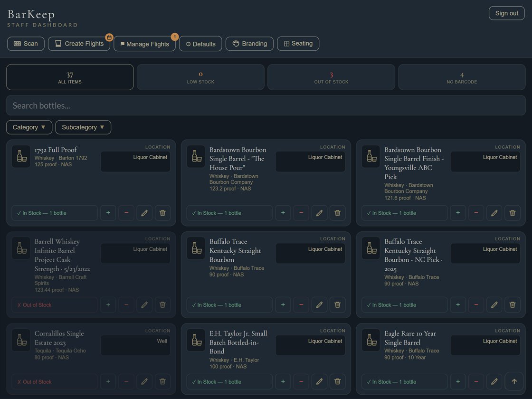The width and height of the screenshot is (532, 399).
Task: Edit 1792 Full Proof with pencil icon
Action: [144, 213]
